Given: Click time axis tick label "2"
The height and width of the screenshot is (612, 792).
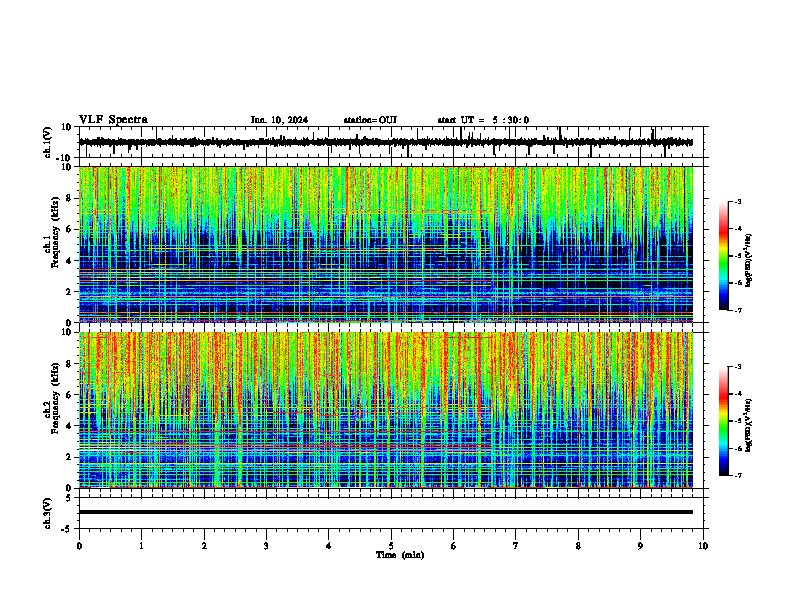Looking at the screenshot, I should coord(204,546).
